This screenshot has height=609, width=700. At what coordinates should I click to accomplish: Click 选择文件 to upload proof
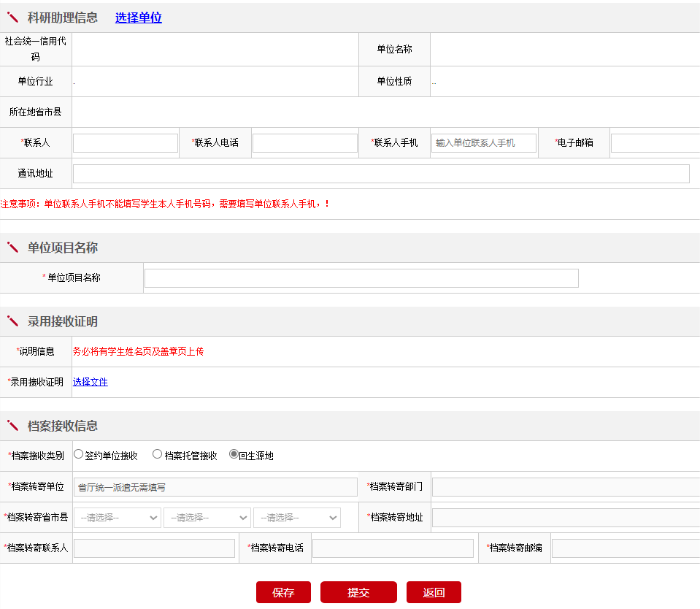coord(90,382)
